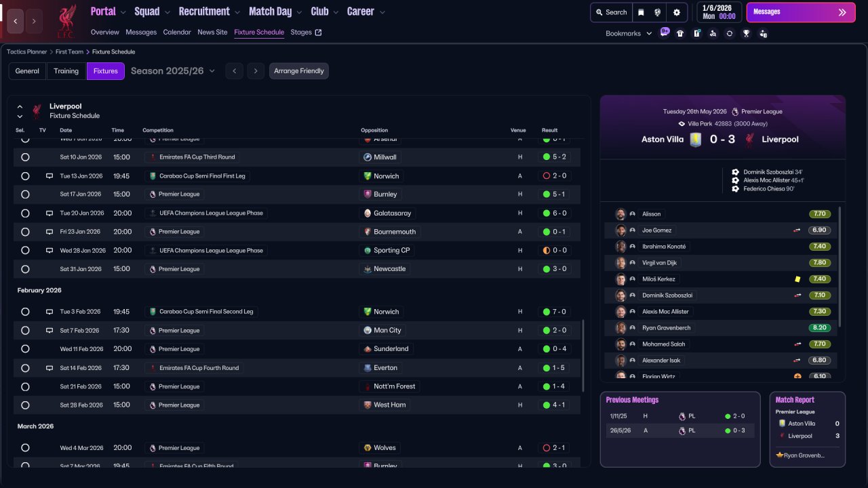The image size is (868, 488).
Task: Switch to the Training tab
Action: tap(66, 71)
